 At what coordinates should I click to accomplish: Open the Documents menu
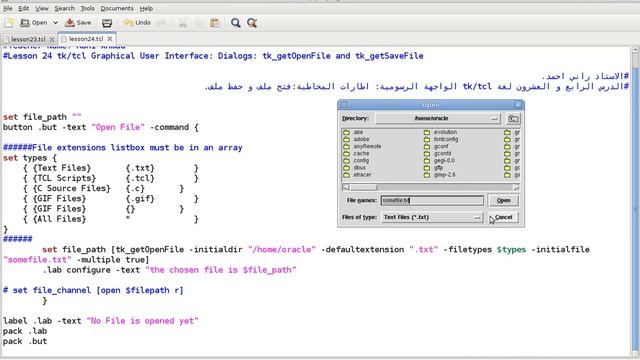pyautogui.click(x=117, y=8)
